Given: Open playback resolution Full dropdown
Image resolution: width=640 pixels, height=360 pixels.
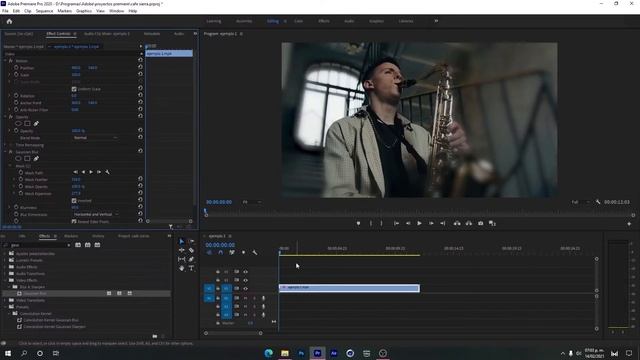Looking at the screenshot, I should tap(580, 202).
